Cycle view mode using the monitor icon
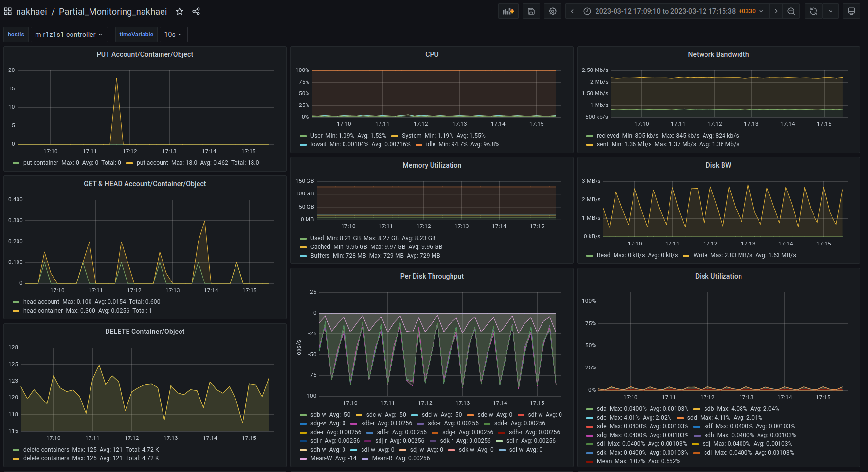The image size is (868, 472). [851, 11]
